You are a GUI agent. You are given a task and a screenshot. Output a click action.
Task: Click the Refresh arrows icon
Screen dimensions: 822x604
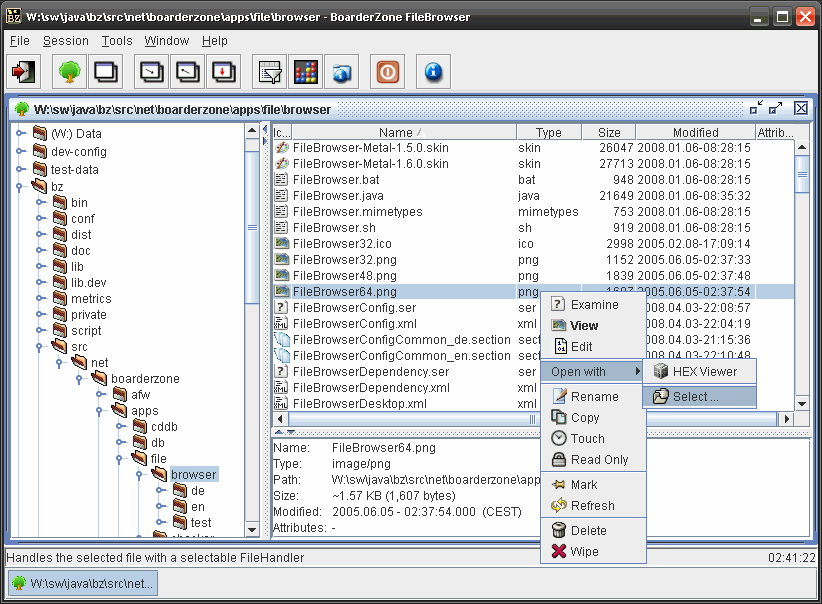click(x=559, y=505)
